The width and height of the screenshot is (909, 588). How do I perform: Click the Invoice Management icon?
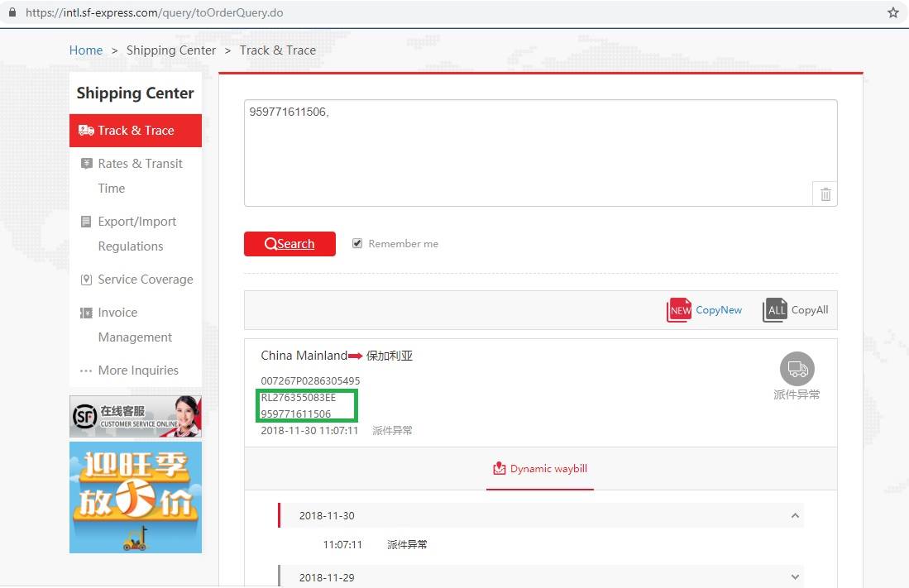coord(86,313)
